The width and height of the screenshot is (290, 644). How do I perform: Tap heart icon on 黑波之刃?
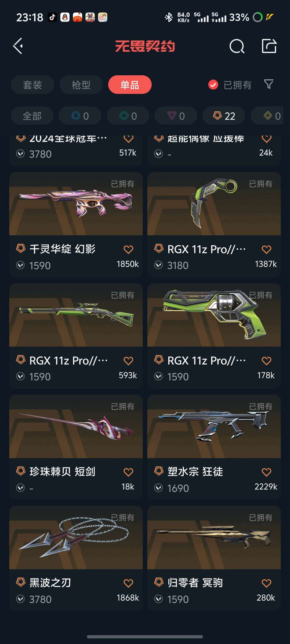coord(128,583)
